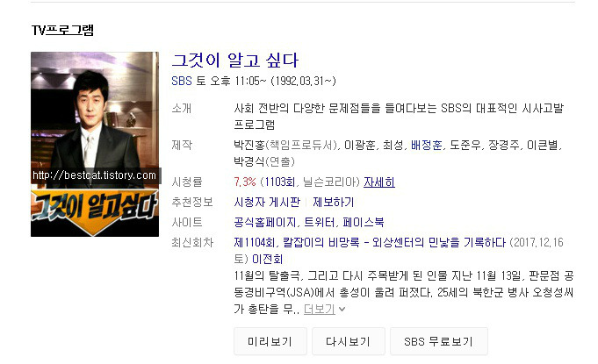The image size is (598, 364).
Task: Open the program poster thumbnail
Action: point(95,145)
